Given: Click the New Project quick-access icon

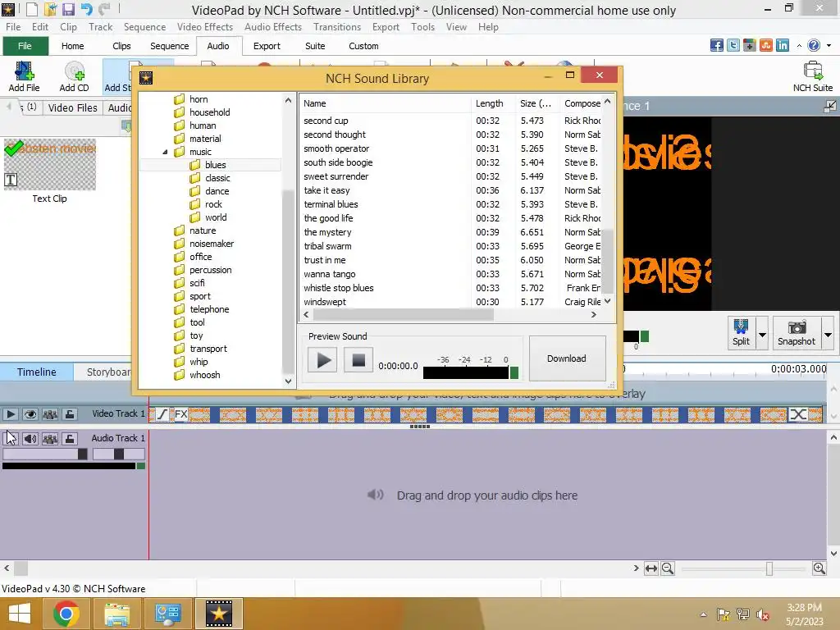Looking at the screenshot, I should click(32, 9).
